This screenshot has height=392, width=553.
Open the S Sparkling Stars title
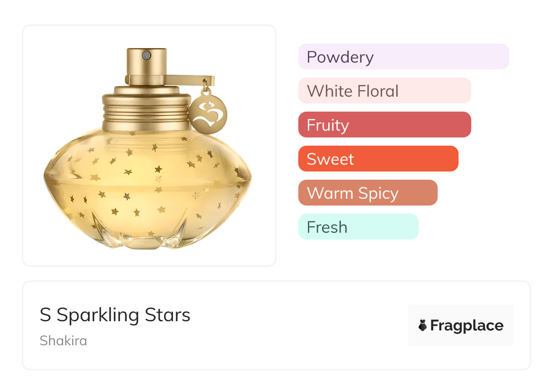[x=115, y=315]
